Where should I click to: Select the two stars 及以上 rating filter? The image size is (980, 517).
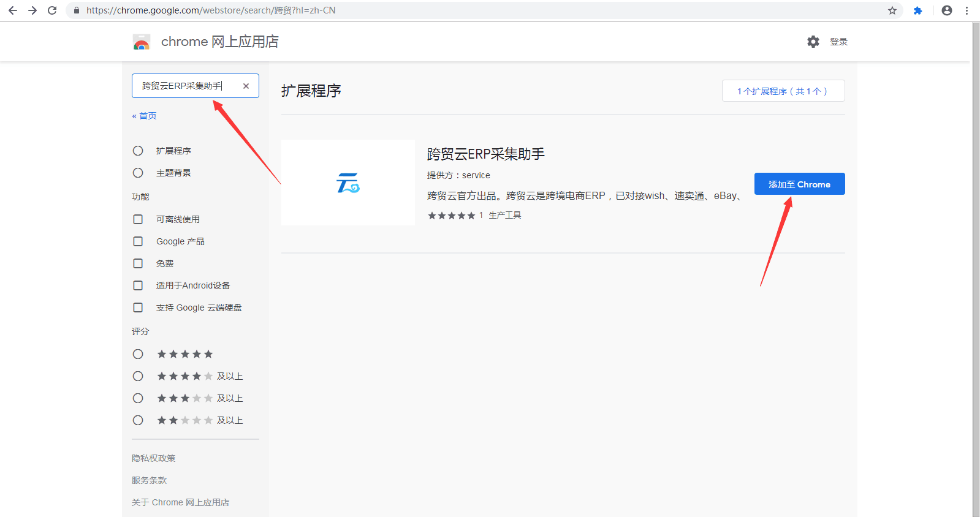[138, 420]
